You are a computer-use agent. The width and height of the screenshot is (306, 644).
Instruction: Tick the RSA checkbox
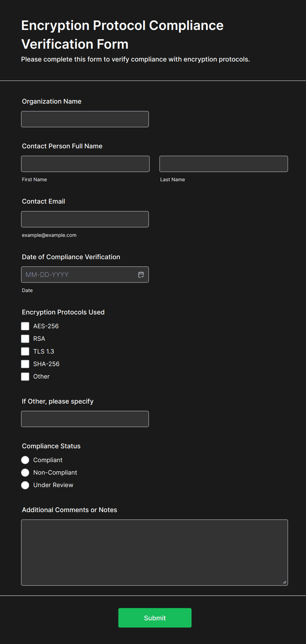25,339
